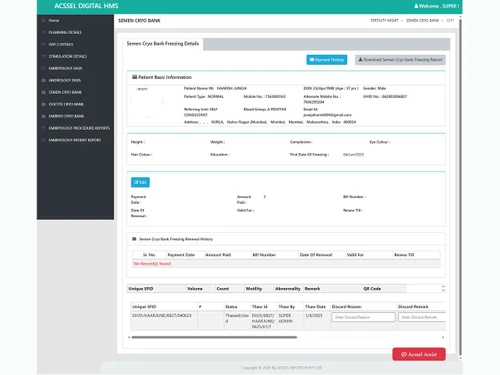Click the Date Of Renewal column header

pyautogui.click(x=316, y=255)
